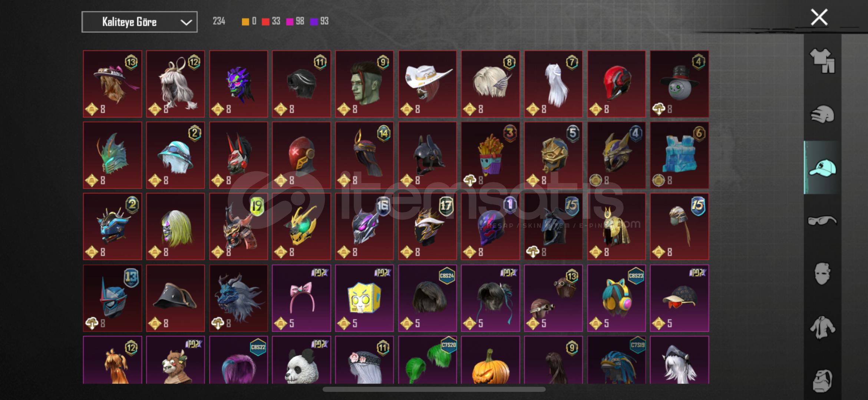Click the pink quality filter showing 98
This screenshot has width=868, height=400.
[295, 21]
